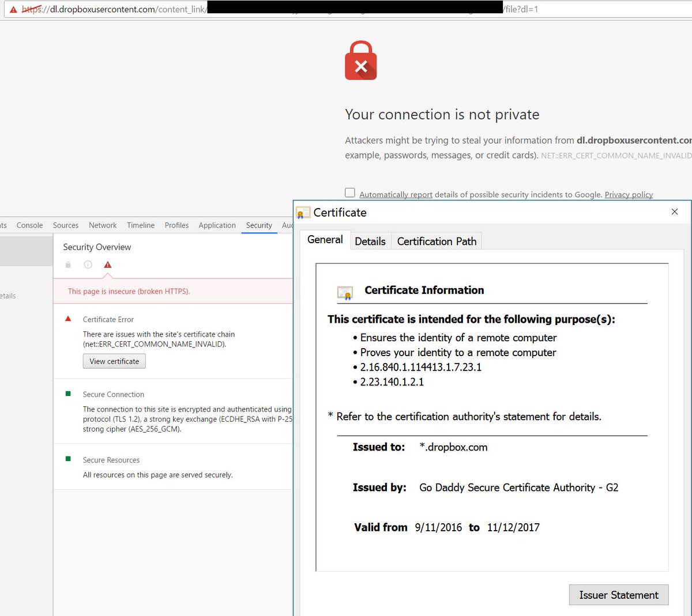Open the Console tab in DevTools

pos(30,225)
